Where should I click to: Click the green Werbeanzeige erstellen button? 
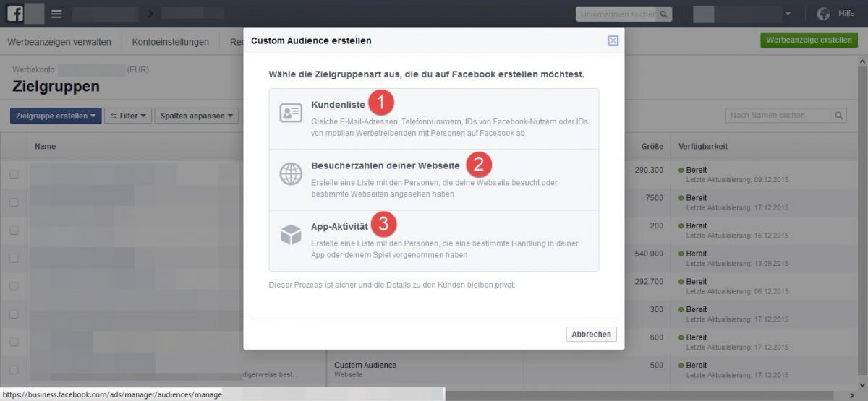809,40
